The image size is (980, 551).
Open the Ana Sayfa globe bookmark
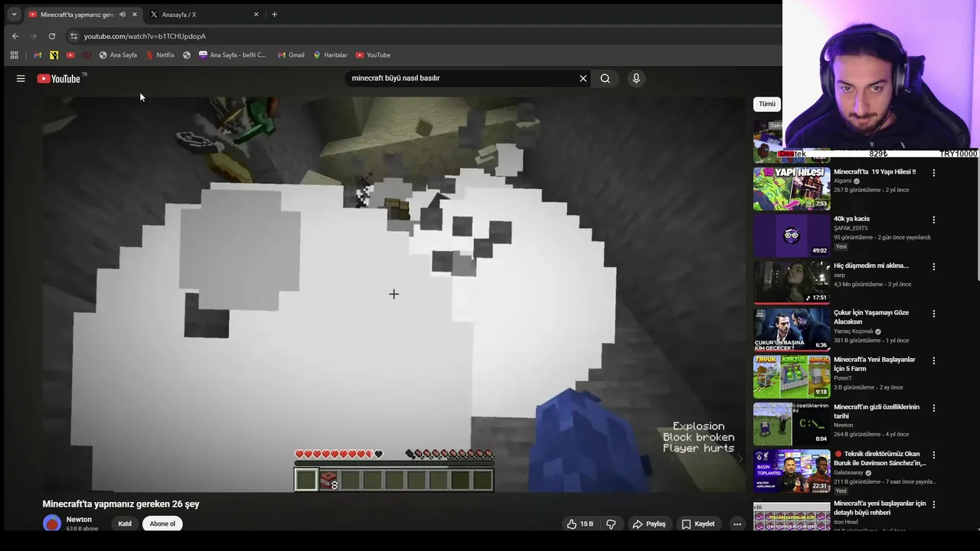pyautogui.click(x=118, y=55)
